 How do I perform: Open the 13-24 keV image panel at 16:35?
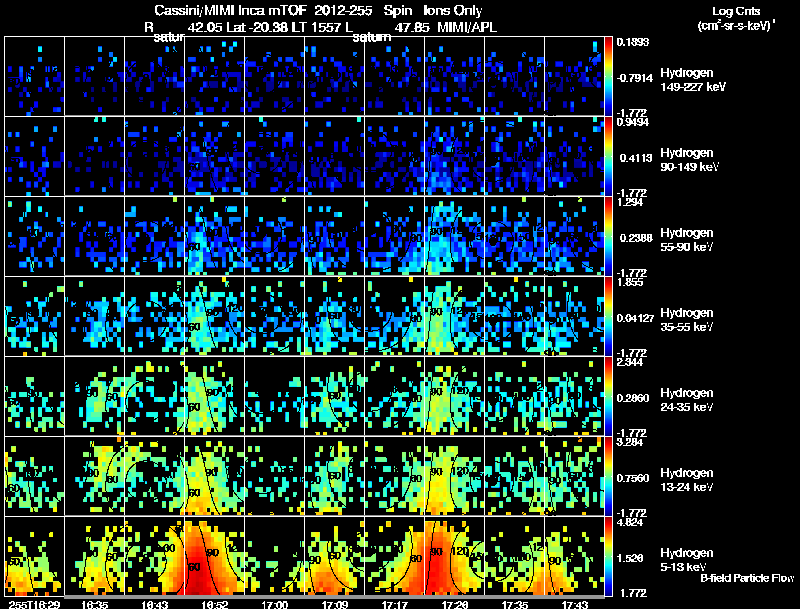click(94, 476)
